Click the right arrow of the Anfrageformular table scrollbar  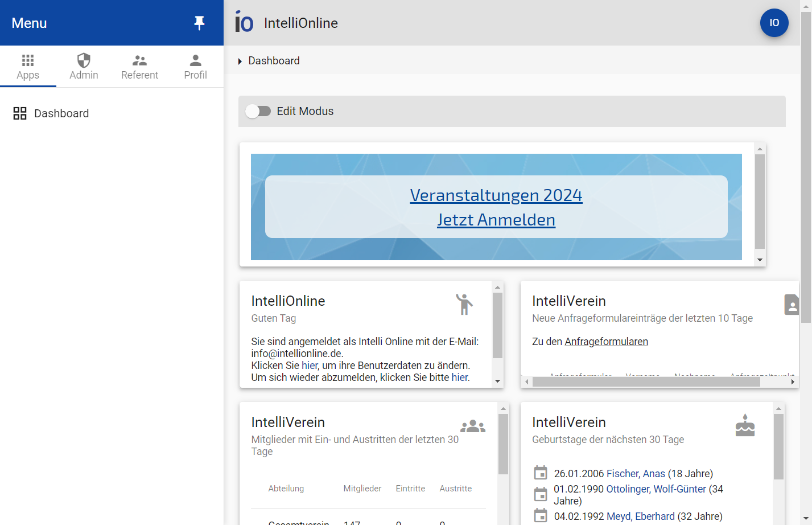(x=793, y=382)
